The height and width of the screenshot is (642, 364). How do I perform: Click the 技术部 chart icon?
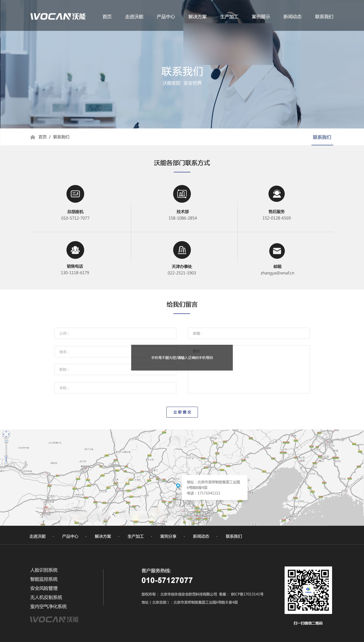pyautogui.click(x=182, y=194)
